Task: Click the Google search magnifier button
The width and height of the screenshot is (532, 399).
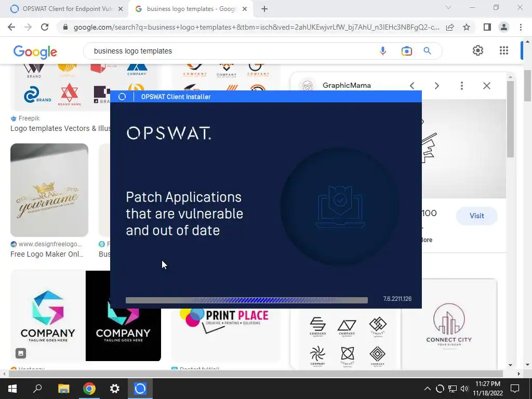Action: coord(427,51)
